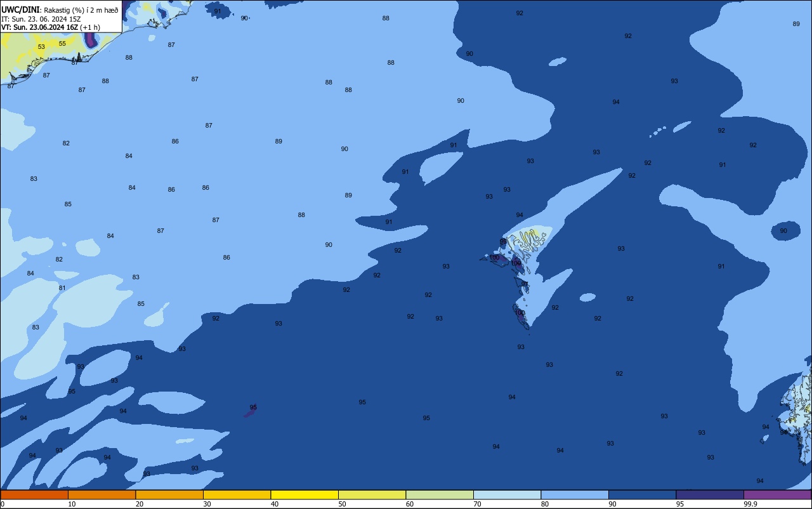Select the 20–30 amber legend swatch
This screenshot has height=509, width=812.
[169, 494]
